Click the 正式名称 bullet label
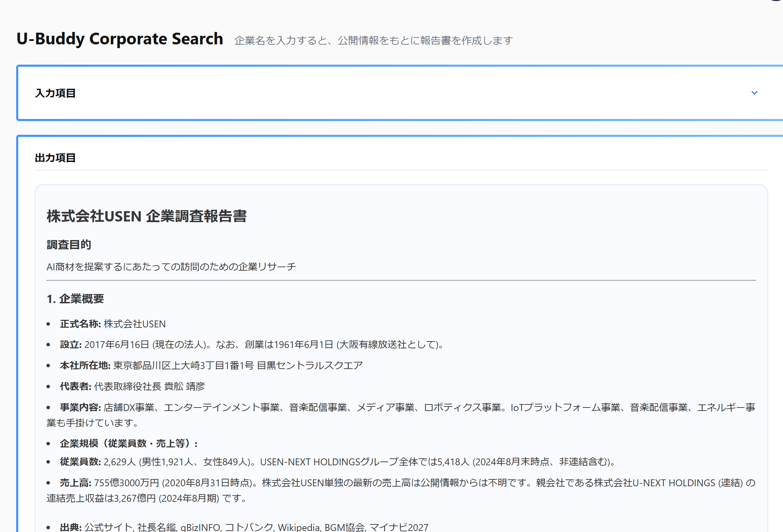This screenshot has height=532, width=783. [80, 324]
